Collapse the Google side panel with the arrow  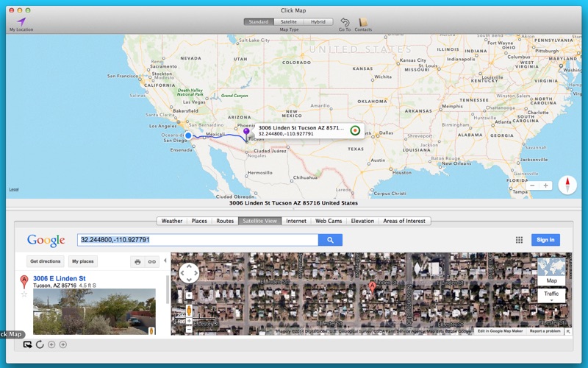(x=165, y=261)
